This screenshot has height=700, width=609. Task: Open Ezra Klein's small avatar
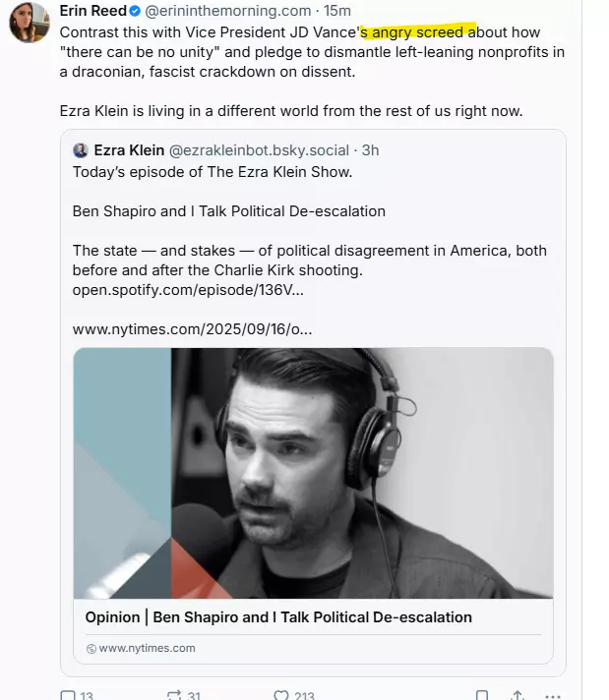(x=81, y=150)
